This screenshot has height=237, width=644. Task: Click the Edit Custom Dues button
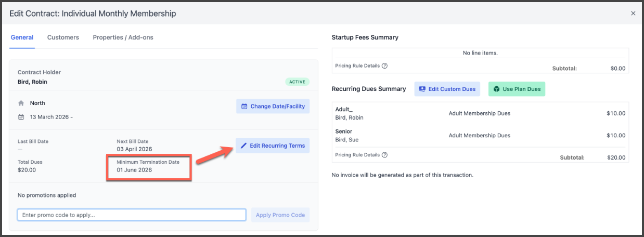pos(447,89)
